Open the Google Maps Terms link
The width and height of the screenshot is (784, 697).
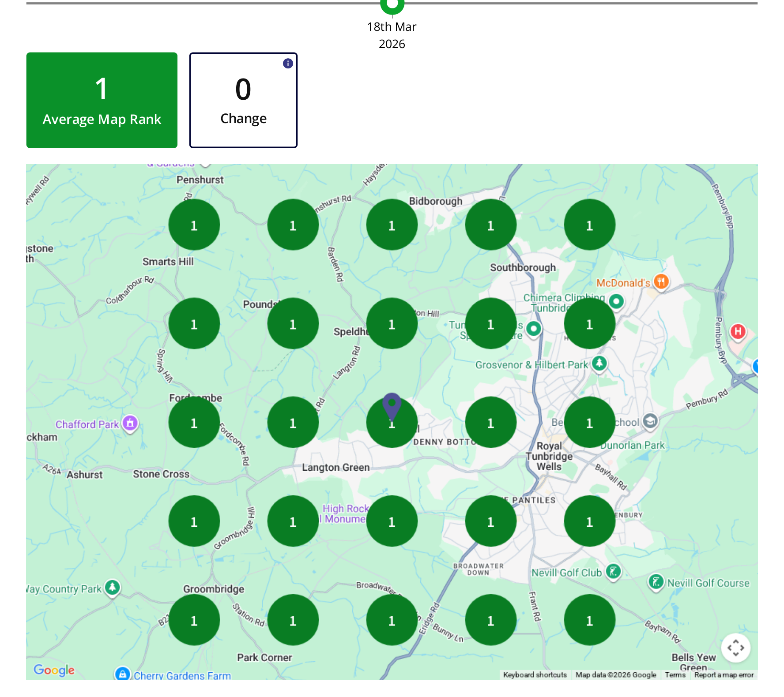point(675,675)
